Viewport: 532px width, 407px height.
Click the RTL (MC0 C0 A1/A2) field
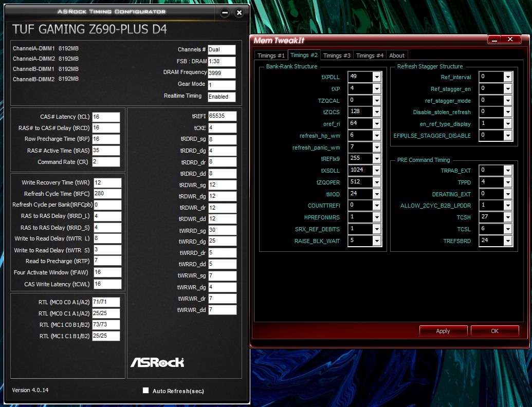(x=106, y=302)
